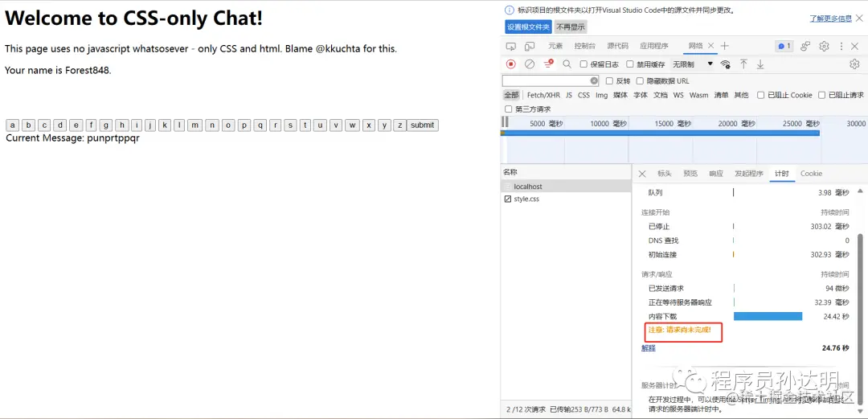
Task: Click the submit button in the chat page
Action: [423, 125]
